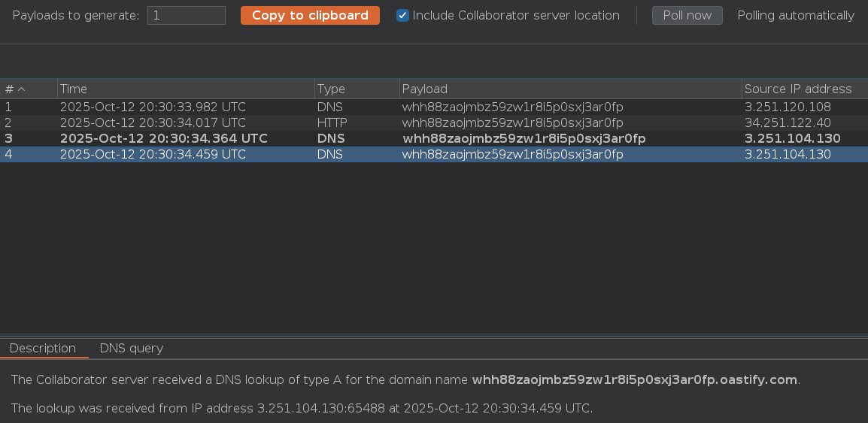
Task: Click source IP 3.251.120.108 cell
Action: click(x=787, y=107)
